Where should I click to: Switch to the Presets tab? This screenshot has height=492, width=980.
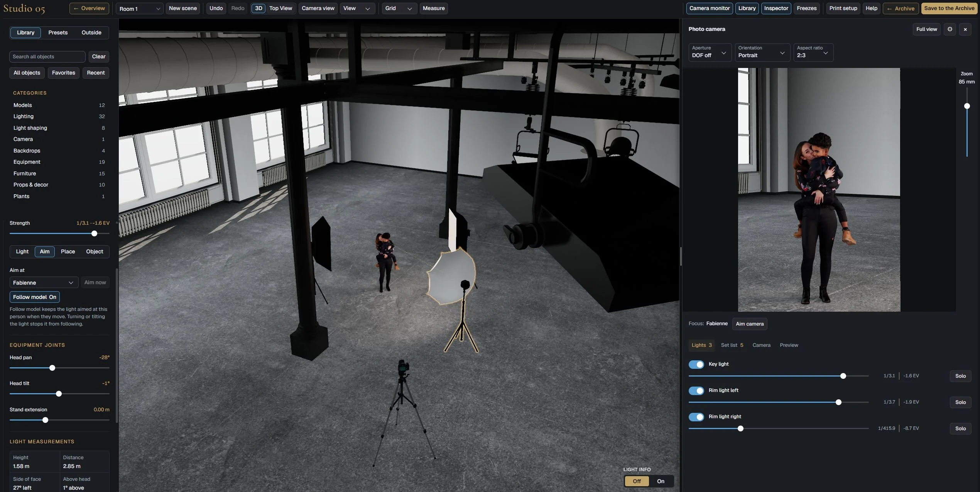click(58, 33)
